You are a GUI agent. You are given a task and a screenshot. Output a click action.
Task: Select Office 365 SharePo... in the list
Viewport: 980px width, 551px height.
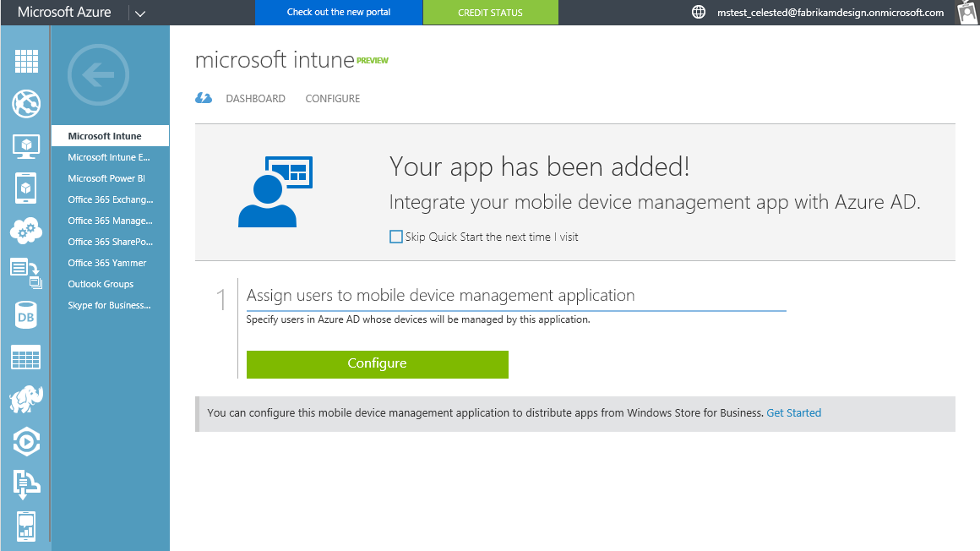tap(110, 242)
